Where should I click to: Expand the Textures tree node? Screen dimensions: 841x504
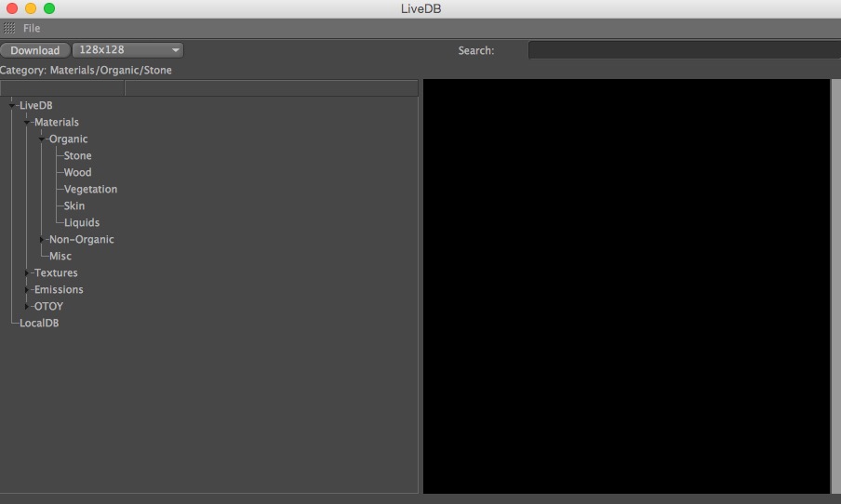click(26, 272)
